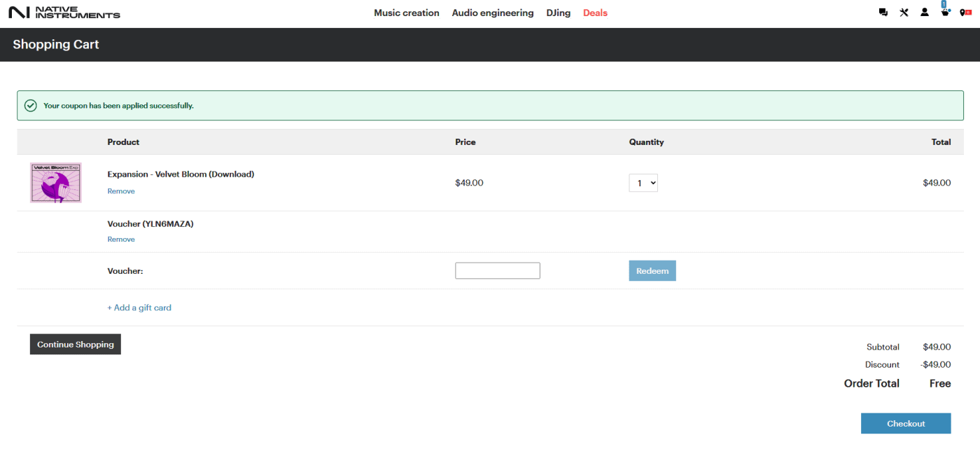Click the Continue Shopping button
This screenshot has height=456, width=980.
coord(76,345)
